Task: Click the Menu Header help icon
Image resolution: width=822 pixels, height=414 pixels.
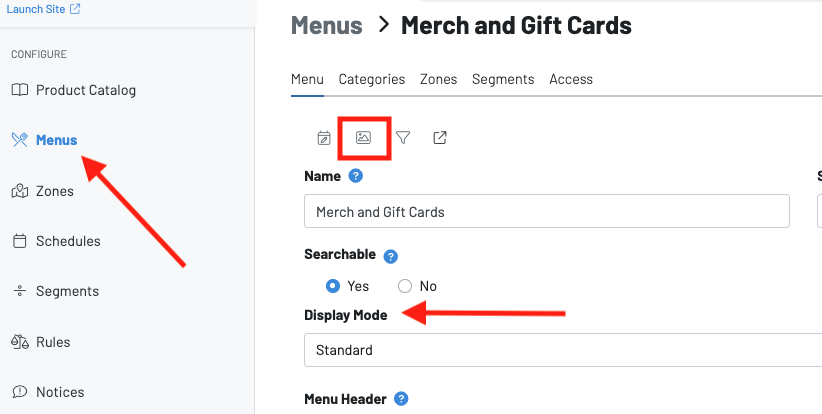Action: [401, 399]
